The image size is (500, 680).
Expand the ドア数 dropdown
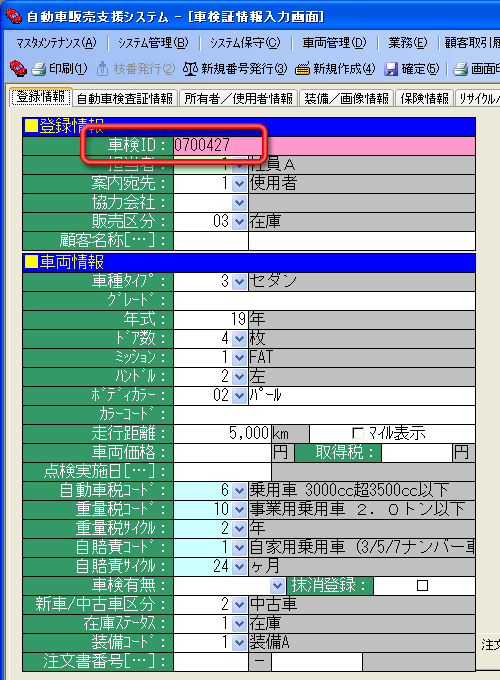pos(239,338)
